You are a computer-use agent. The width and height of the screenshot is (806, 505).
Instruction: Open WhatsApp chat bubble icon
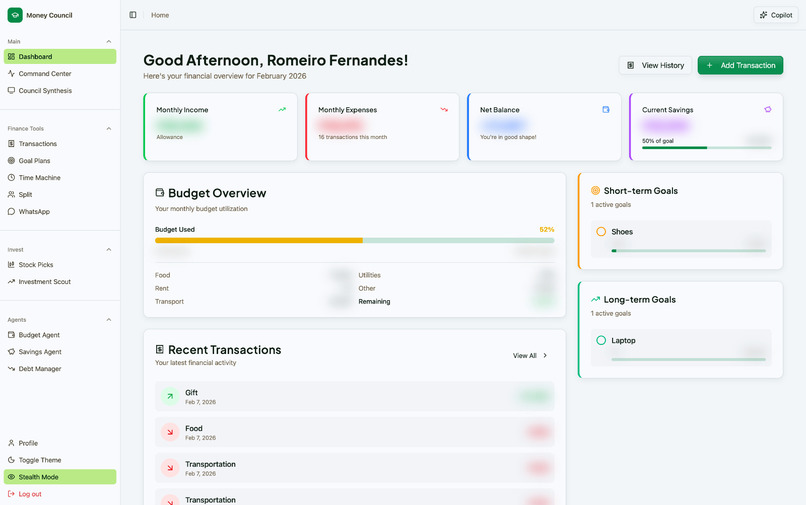coord(11,211)
